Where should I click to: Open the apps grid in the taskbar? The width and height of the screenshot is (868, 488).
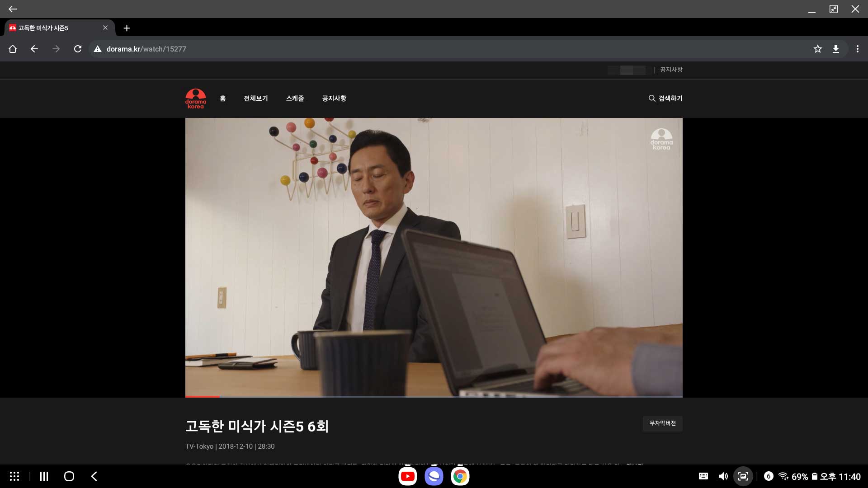pos(14,476)
